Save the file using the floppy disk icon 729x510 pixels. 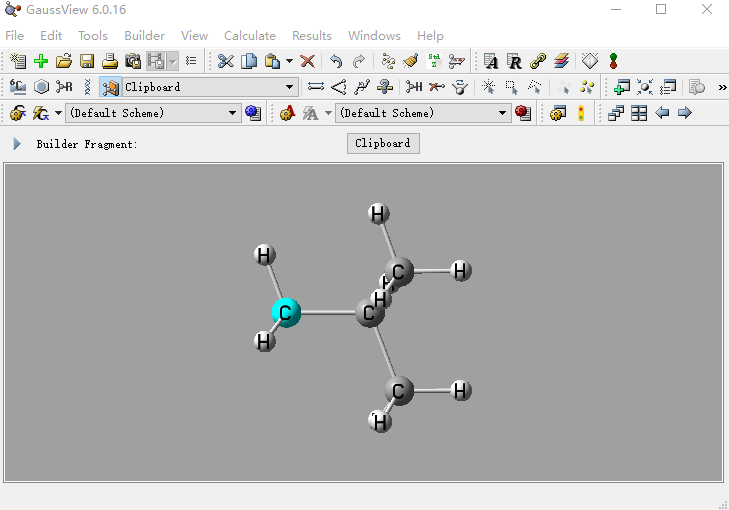point(87,61)
